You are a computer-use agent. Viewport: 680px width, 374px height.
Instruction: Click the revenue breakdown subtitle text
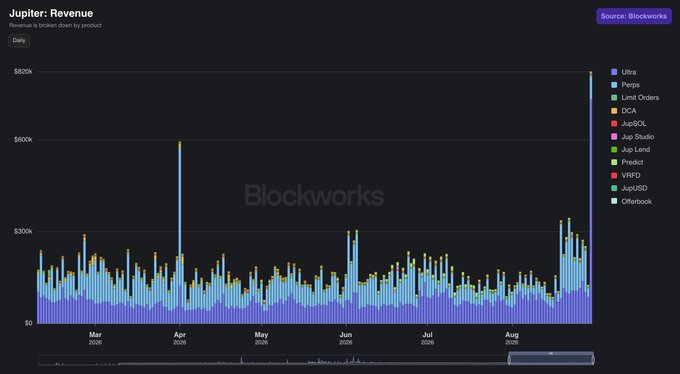(55, 25)
